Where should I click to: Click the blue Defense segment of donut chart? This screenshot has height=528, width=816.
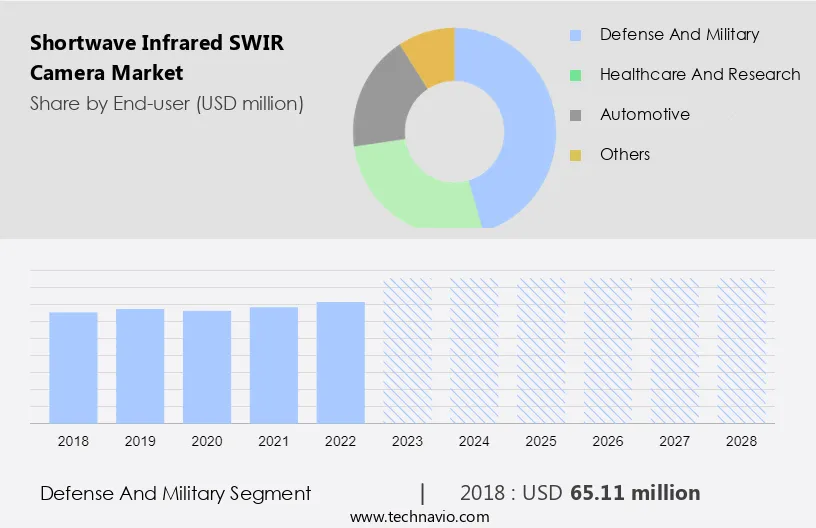[x=525, y=120]
